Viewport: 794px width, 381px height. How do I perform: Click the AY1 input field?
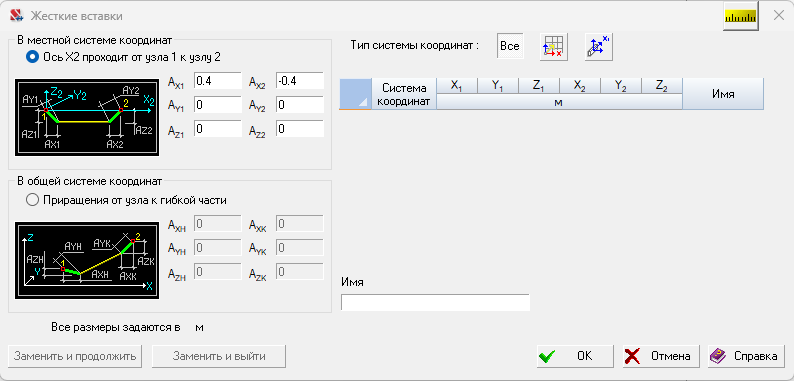point(218,105)
